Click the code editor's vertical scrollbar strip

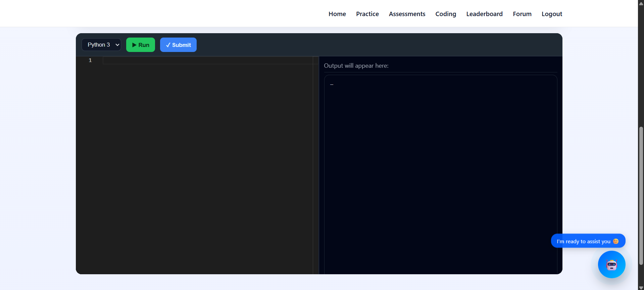point(315,168)
